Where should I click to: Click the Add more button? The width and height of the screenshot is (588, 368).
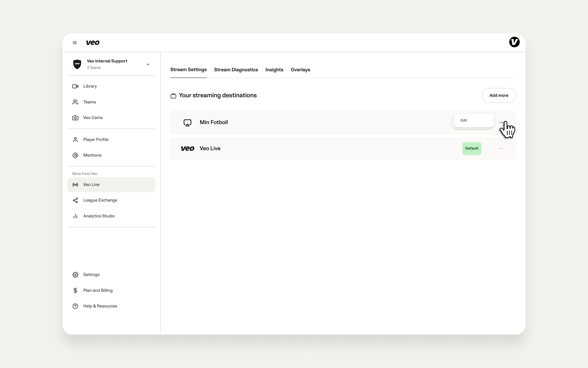pos(499,95)
